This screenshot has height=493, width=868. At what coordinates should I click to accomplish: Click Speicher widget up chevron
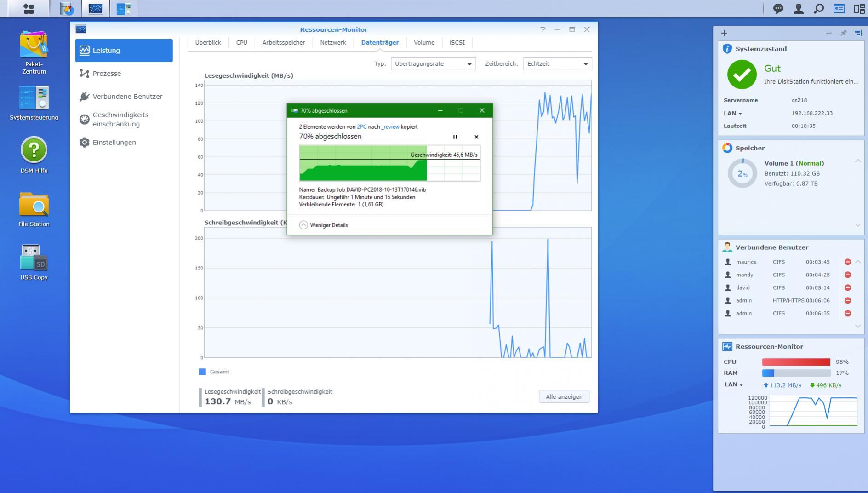(x=857, y=161)
